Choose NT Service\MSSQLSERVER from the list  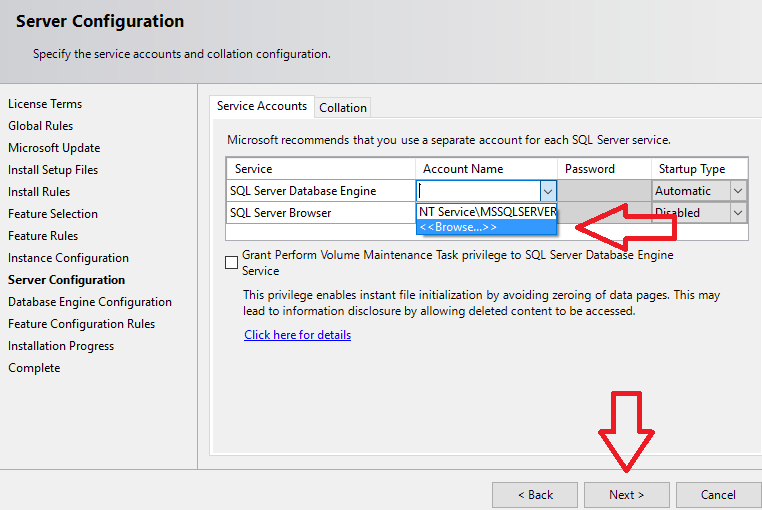coord(486,212)
